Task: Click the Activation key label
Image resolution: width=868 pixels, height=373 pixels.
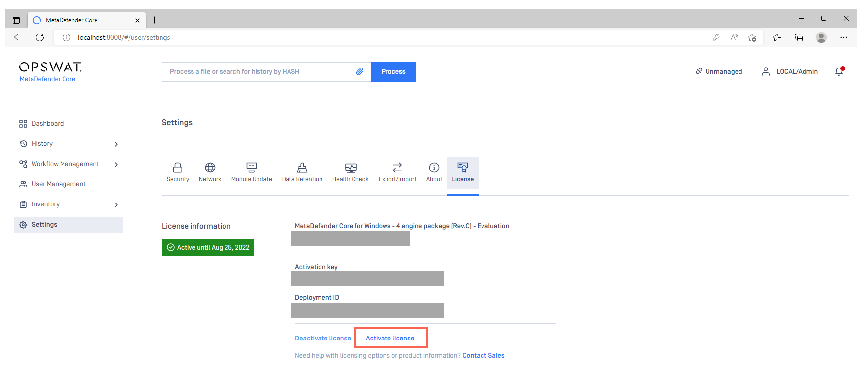Action: click(316, 267)
